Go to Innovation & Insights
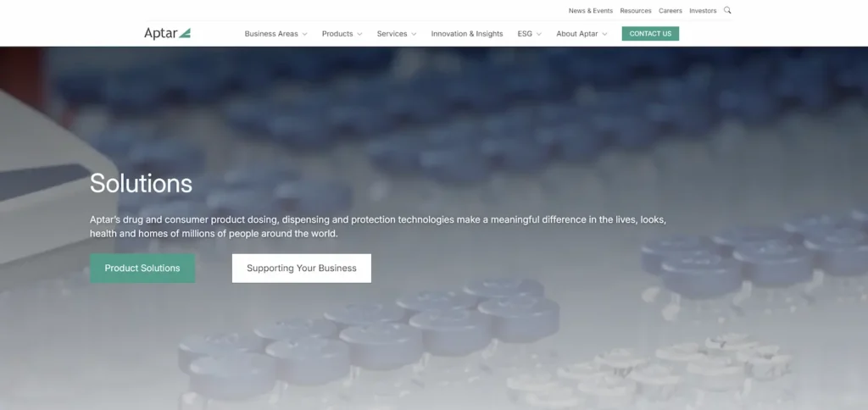Screen dimensions: 868x410 (x=467, y=34)
